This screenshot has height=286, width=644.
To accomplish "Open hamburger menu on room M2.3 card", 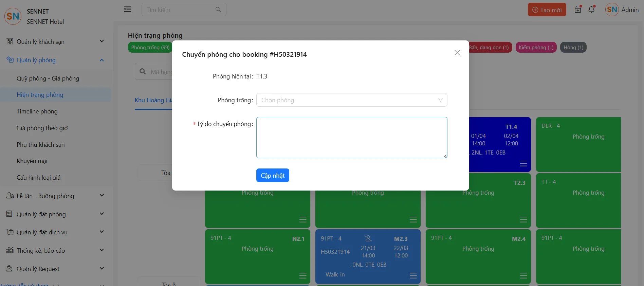I will 413,275.
